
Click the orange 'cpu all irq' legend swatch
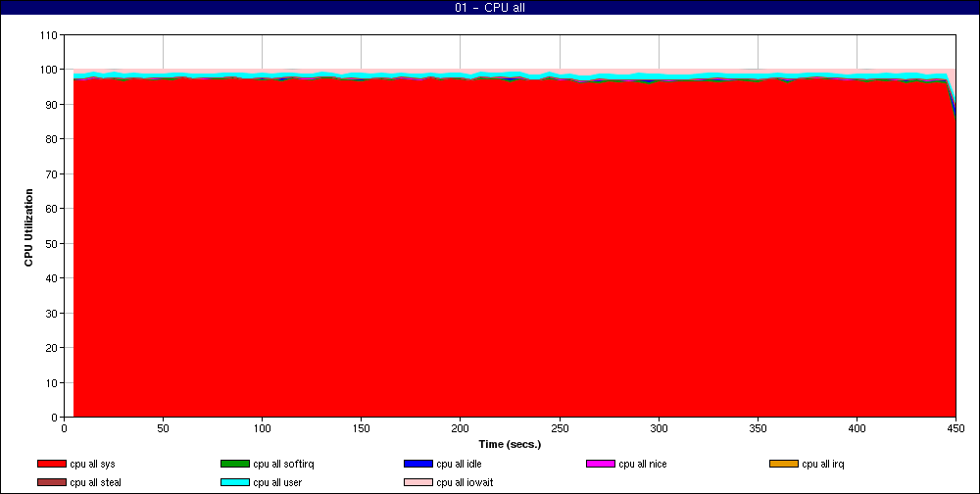click(784, 464)
